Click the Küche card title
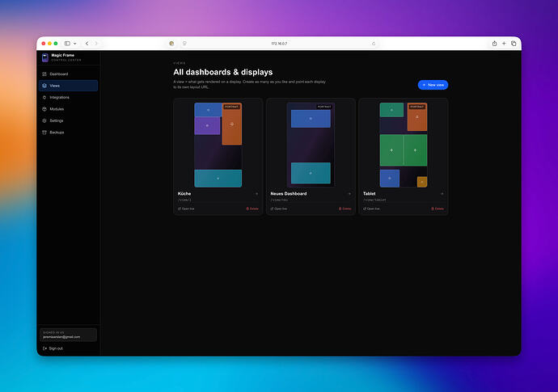The height and width of the screenshot is (392, 558). 184,194
